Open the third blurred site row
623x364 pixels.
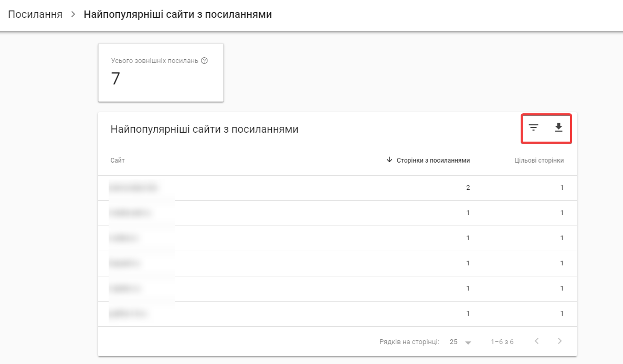click(337, 238)
